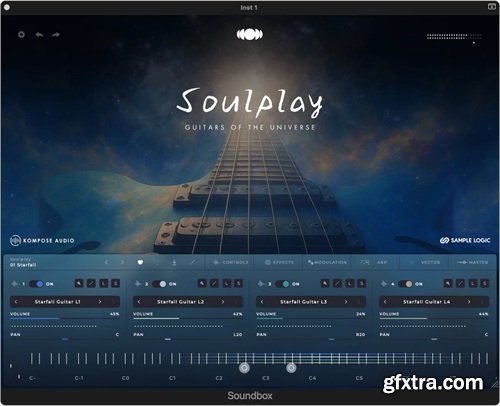Click the Sample Logic logo

(x=465, y=240)
